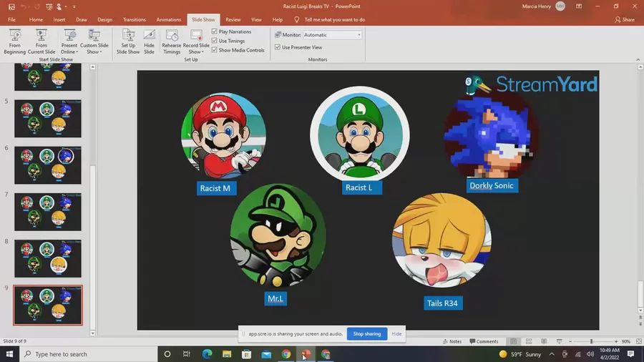Select slide 5 thumbnail
644x362 pixels.
(x=48, y=118)
